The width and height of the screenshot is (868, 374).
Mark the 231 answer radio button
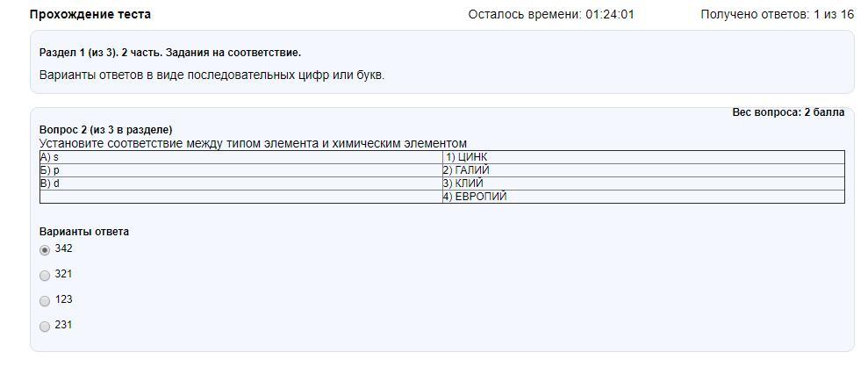pos(45,327)
